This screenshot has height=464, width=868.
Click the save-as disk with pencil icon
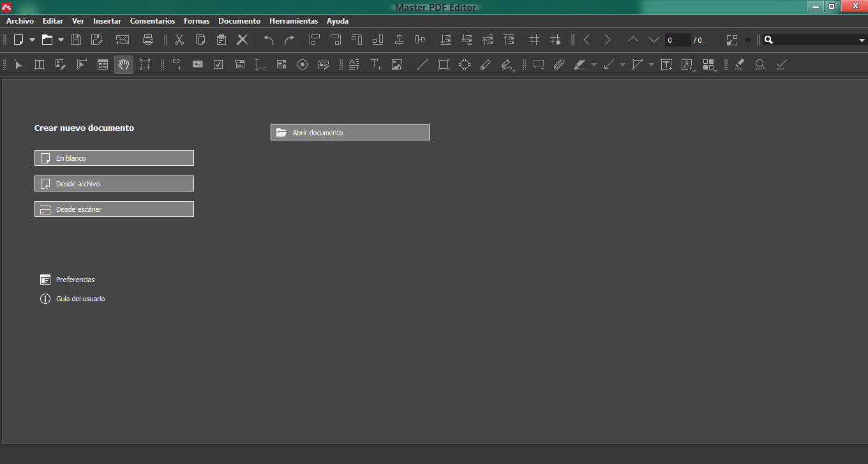click(x=96, y=40)
